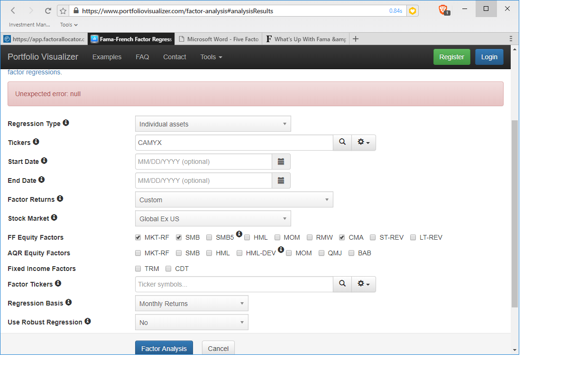Image resolution: width=588 pixels, height=378 pixels.
Task: Open Factor Returns Custom dropdown
Action: (234, 199)
